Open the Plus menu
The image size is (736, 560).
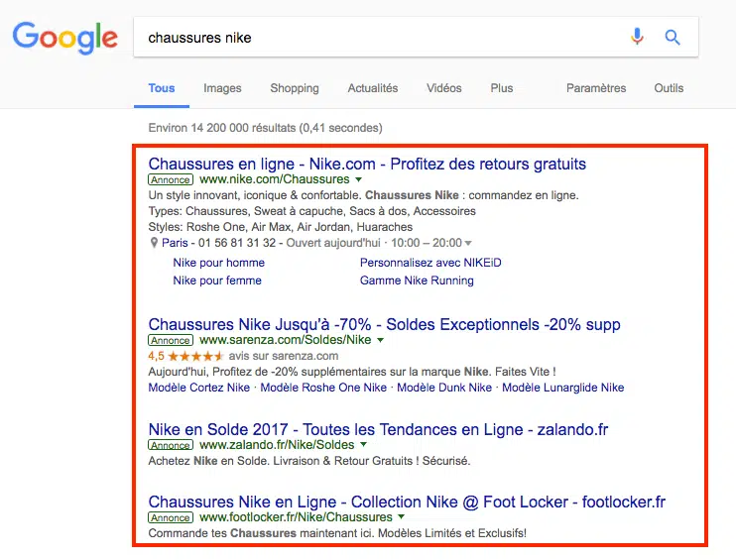coord(502,88)
